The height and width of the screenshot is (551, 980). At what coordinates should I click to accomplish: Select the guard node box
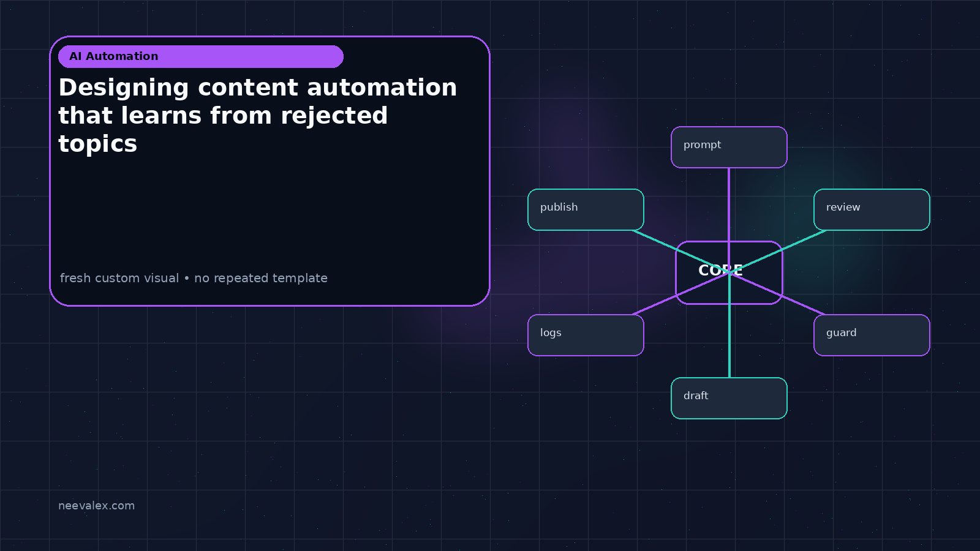click(872, 335)
